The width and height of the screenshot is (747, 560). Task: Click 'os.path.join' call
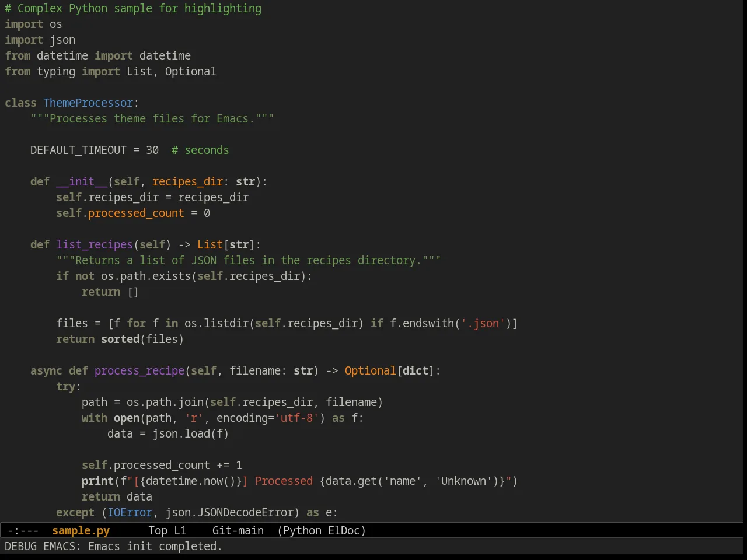click(165, 402)
